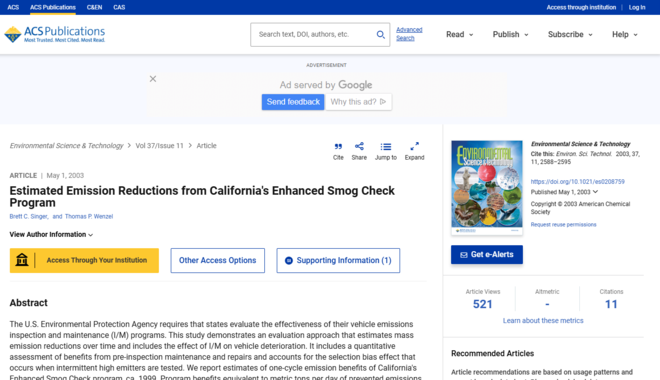Viewport: 660px width, 380px height.
Task: Click Request reuse permissions link
Action: point(563,224)
